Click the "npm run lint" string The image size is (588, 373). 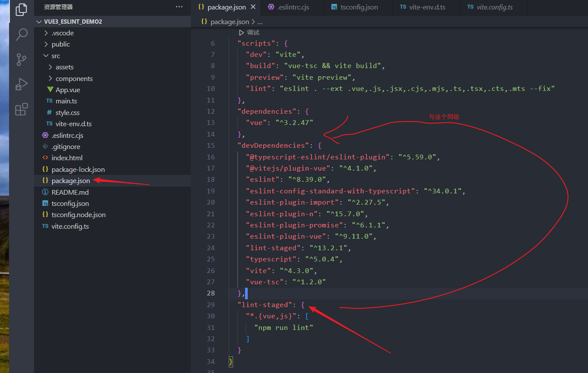pyautogui.click(x=283, y=328)
